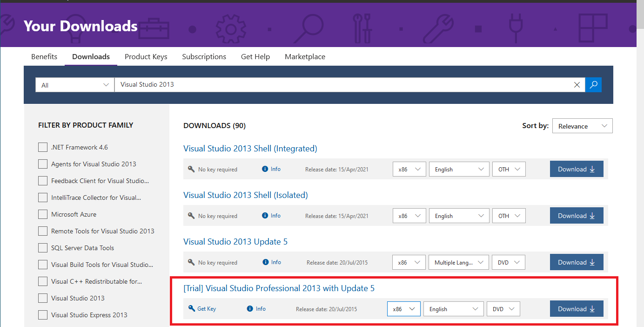Open the All category dropdown
The height and width of the screenshot is (327, 644).
click(x=74, y=85)
